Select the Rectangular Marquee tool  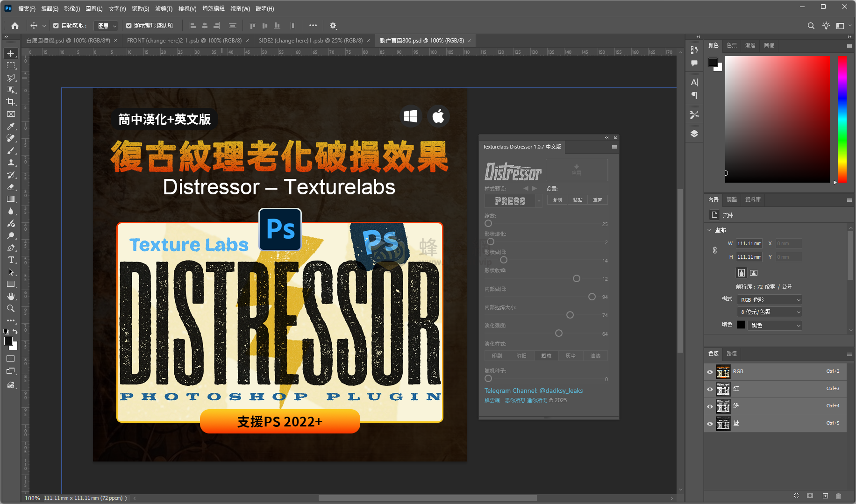tap(11, 65)
